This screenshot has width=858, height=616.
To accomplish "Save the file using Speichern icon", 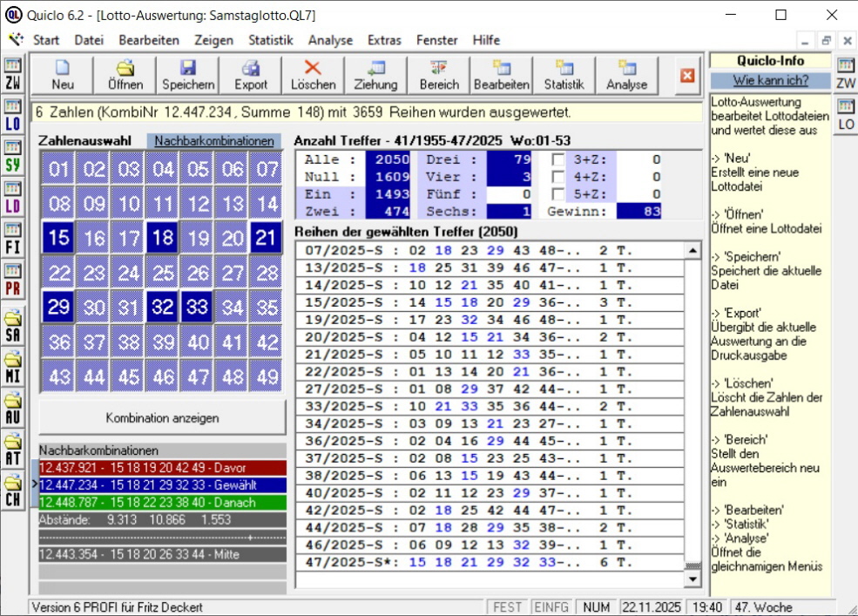I will (188, 75).
